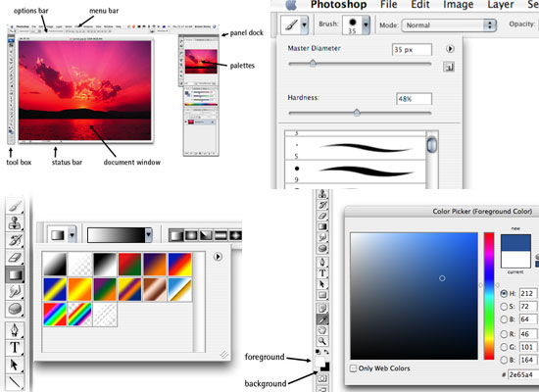Click the Master Diameter slider handle
This screenshot has height=392, width=539.
(x=313, y=64)
